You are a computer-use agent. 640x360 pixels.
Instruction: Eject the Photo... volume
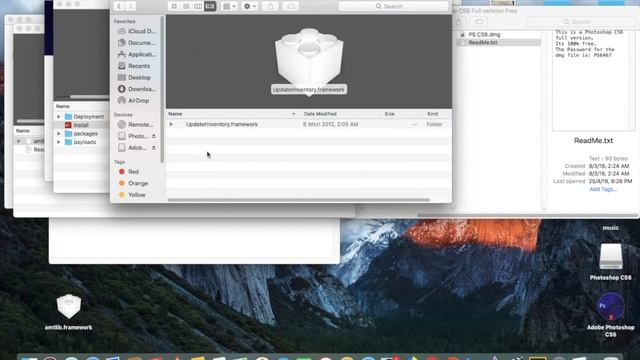pos(154,136)
